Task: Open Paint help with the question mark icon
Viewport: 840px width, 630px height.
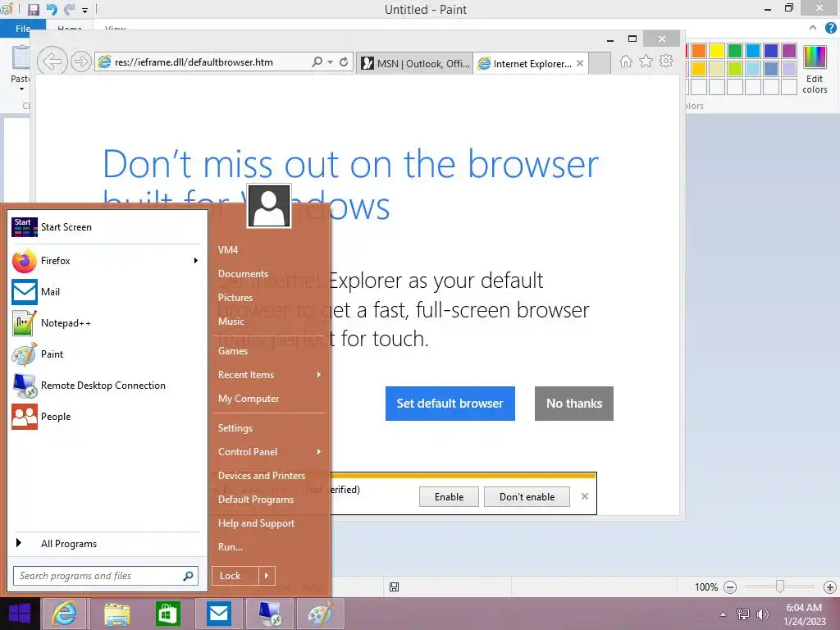Action: tap(830, 28)
